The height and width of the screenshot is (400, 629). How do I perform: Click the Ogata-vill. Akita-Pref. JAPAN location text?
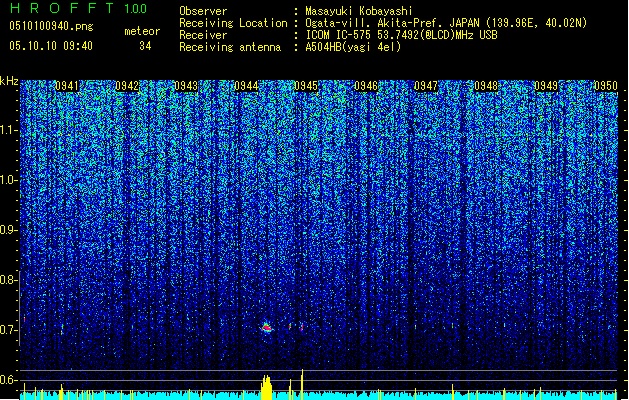tap(446, 23)
